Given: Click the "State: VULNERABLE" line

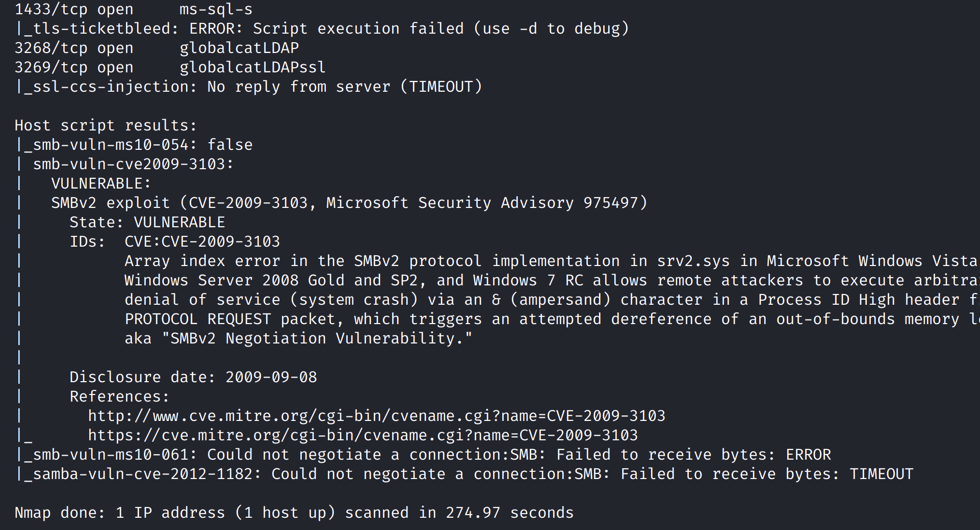Looking at the screenshot, I should click(x=147, y=222).
